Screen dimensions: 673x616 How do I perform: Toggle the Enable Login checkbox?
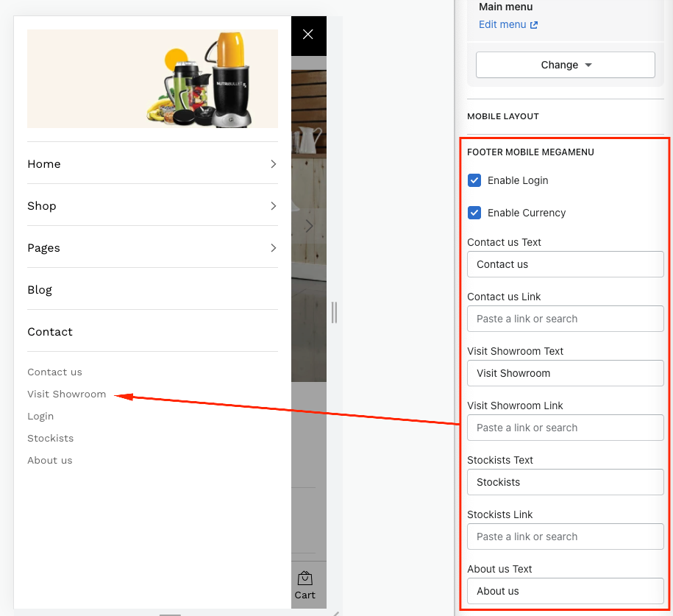[x=474, y=180]
